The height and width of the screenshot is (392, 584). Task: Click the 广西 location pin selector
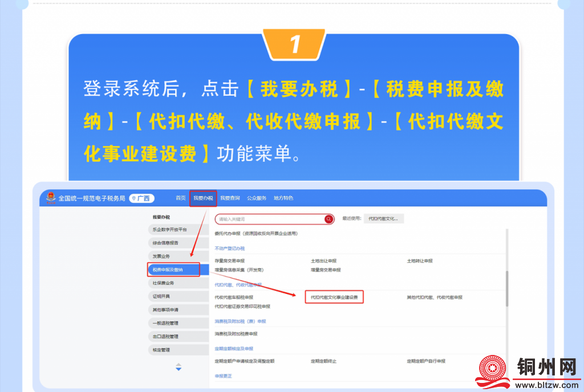point(142,198)
